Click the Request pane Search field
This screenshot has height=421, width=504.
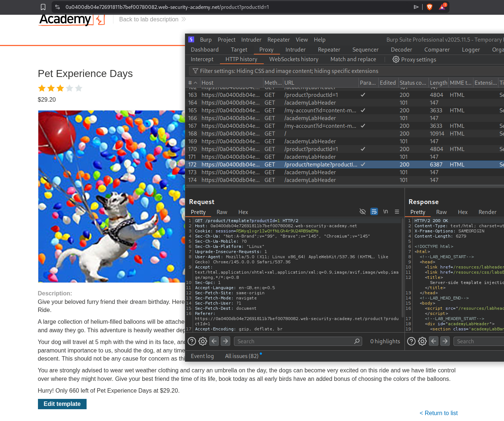click(x=295, y=341)
